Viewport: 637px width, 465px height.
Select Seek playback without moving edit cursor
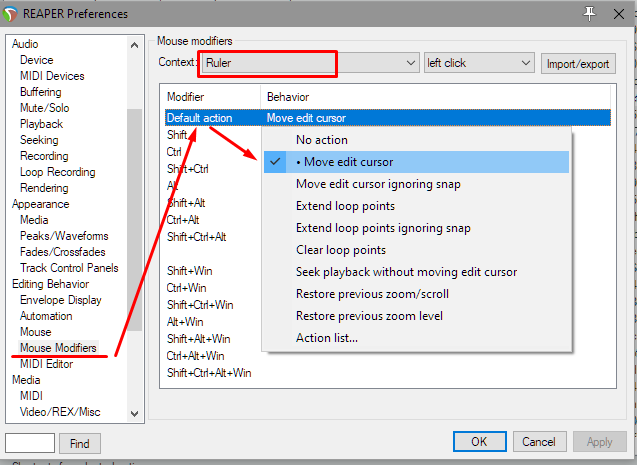coord(416,272)
